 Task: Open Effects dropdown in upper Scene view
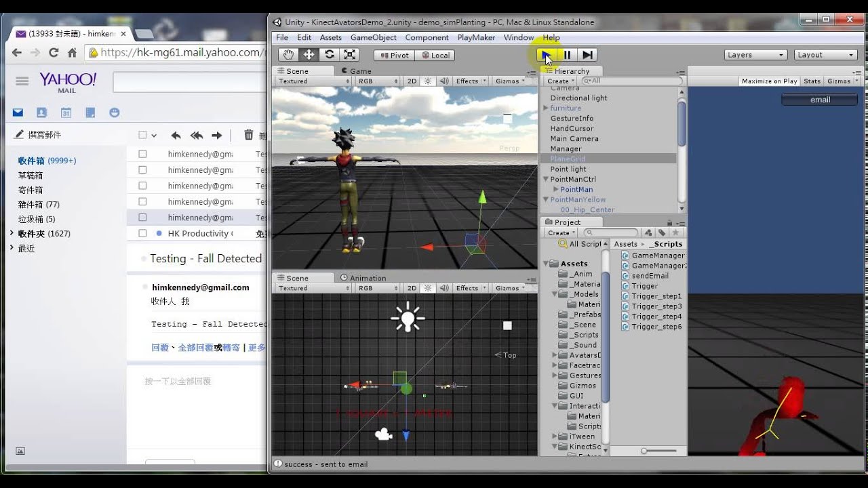471,81
